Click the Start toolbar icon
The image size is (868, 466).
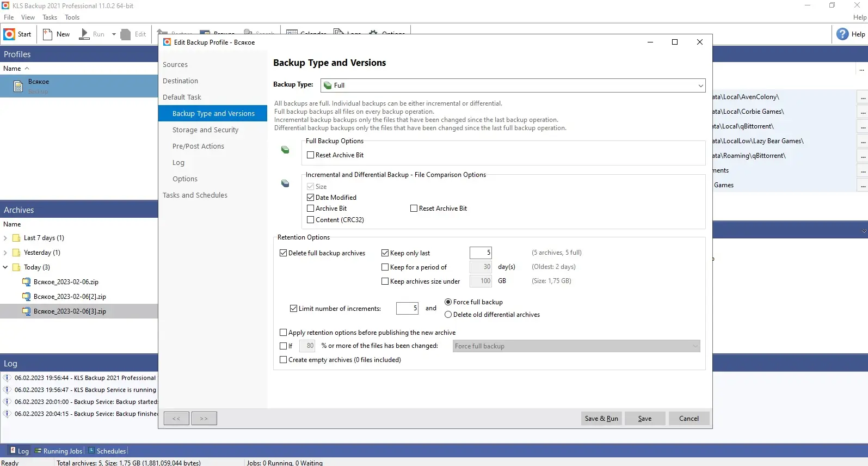[x=9, y=34]
